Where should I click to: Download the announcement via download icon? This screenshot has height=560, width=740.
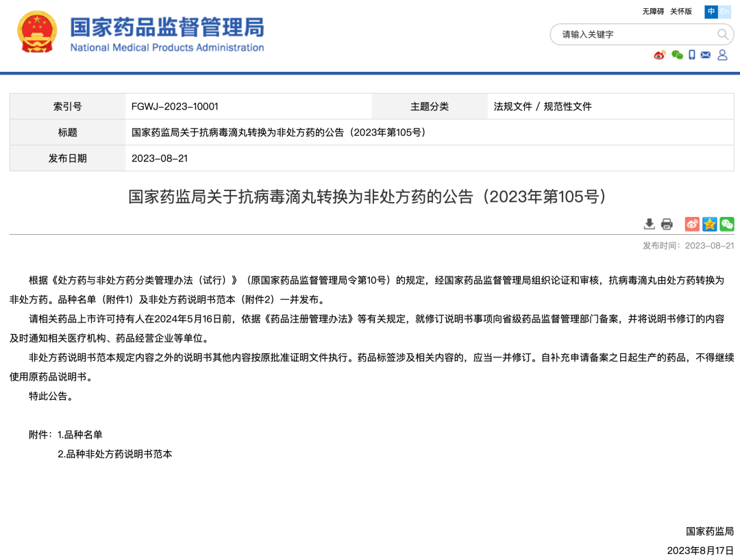click(650, 224)
